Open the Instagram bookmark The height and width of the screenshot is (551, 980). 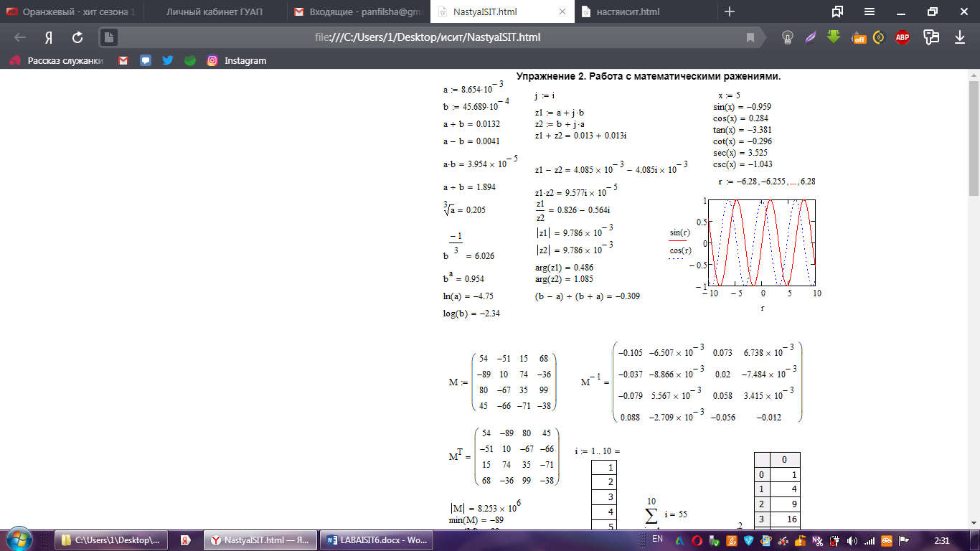coord(237,61)
